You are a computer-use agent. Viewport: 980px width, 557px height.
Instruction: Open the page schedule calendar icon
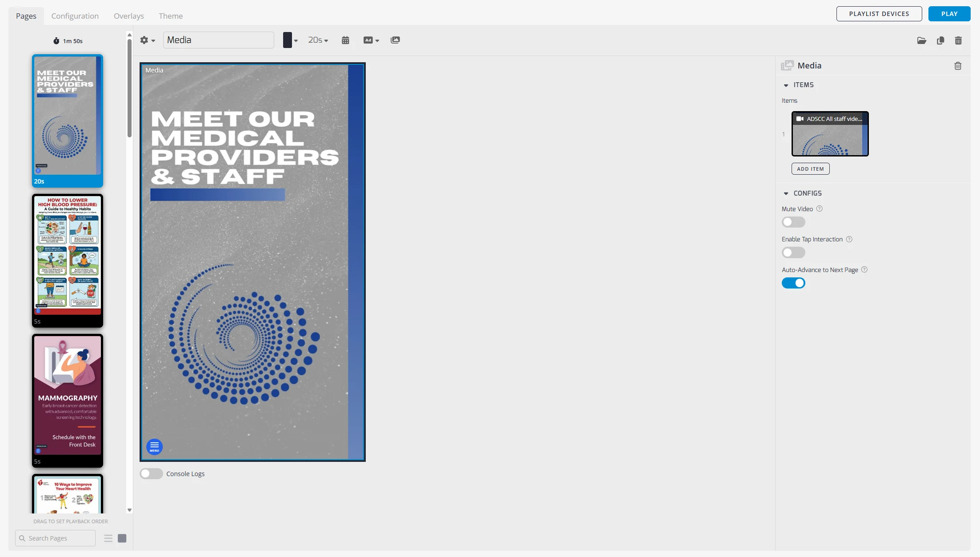(x=345, y=40)
